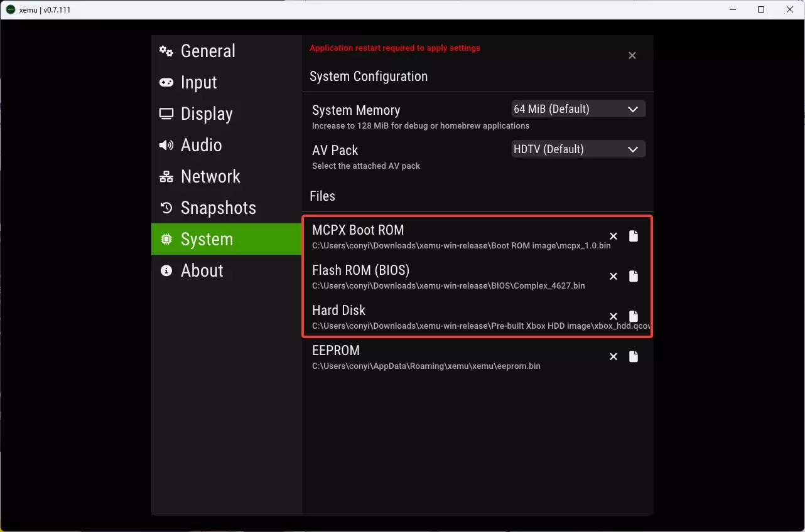Image resolution: width=805 pixels, height=532 pixels.
Task: Close the xemu window
Action: tap(790, 9)
